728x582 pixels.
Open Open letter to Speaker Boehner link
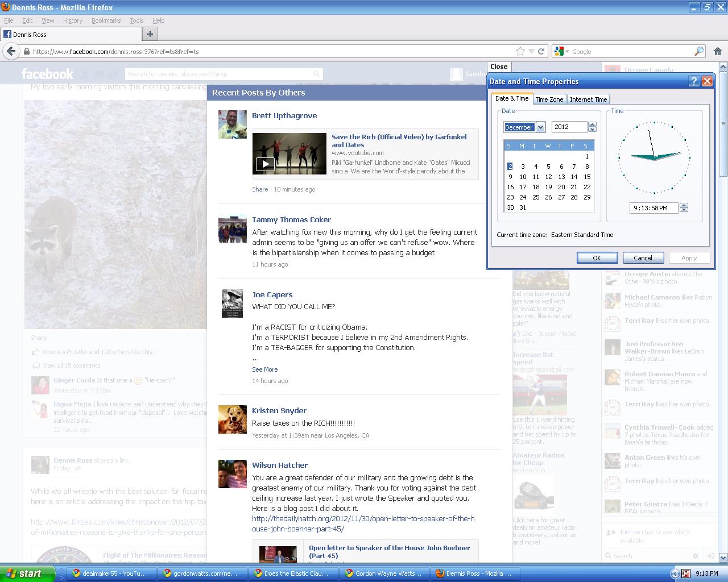(390, 552)
